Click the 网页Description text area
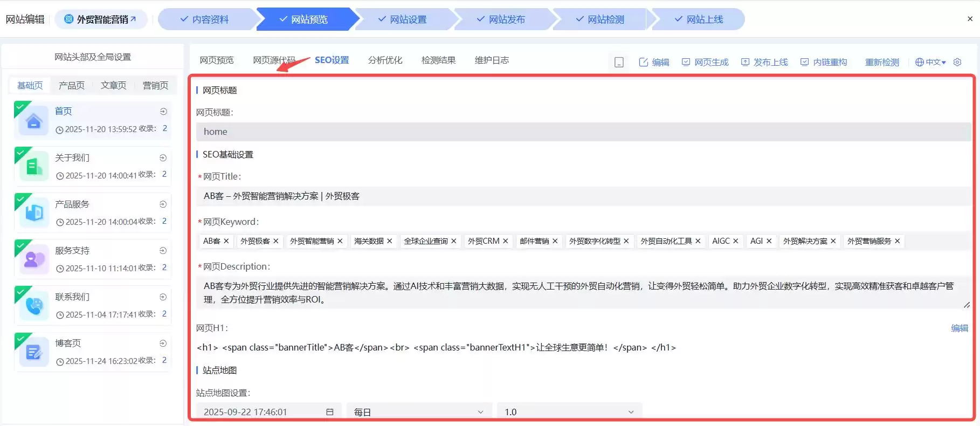This screenshot has height=426, width=980. point(583,293)
